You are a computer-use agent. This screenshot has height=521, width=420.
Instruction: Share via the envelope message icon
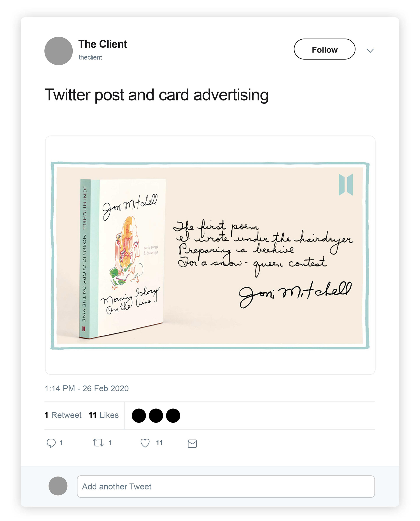point(192,443)
